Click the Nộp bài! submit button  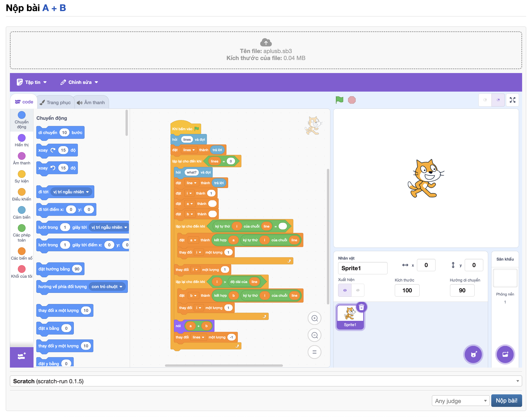(506, 401)
